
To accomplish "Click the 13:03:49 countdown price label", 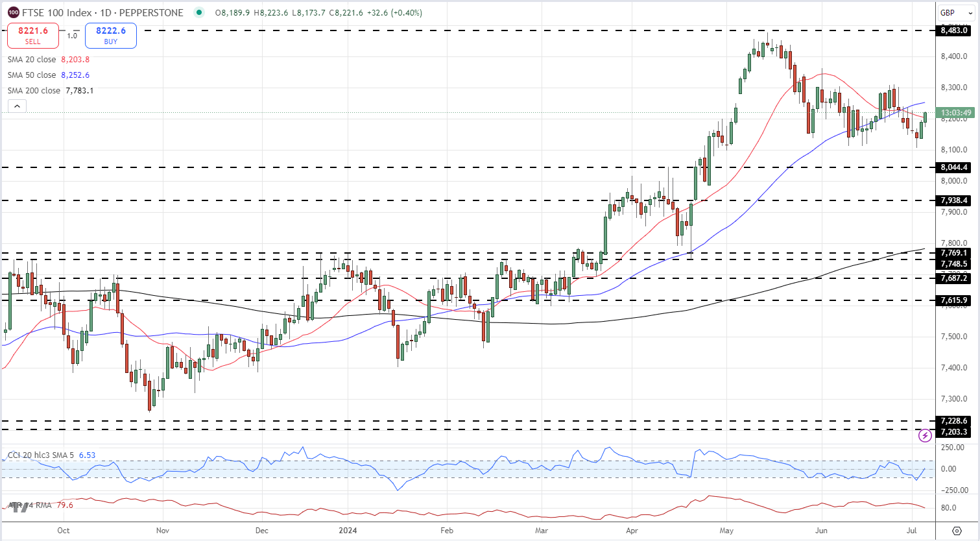I will (955, 113).
